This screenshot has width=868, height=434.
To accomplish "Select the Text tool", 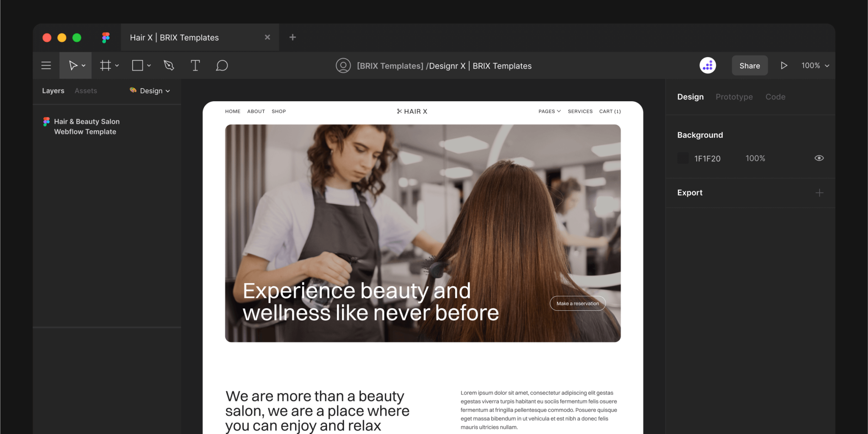I will 195,65.
